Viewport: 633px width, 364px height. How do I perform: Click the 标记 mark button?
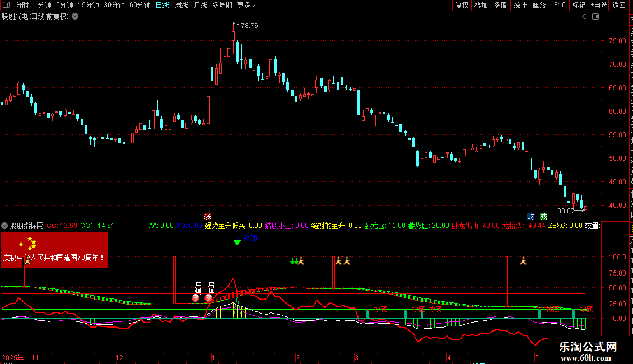(x=579, y=5)
